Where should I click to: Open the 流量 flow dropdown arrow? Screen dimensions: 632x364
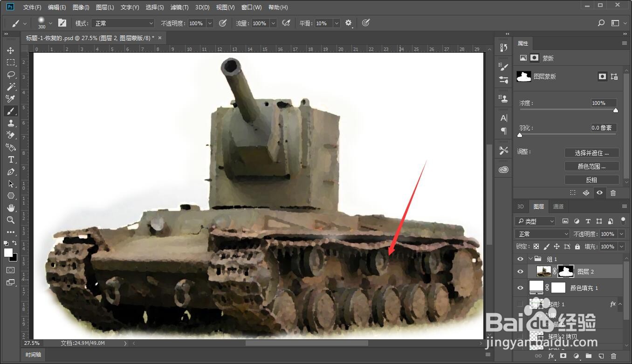click(273, 23)
